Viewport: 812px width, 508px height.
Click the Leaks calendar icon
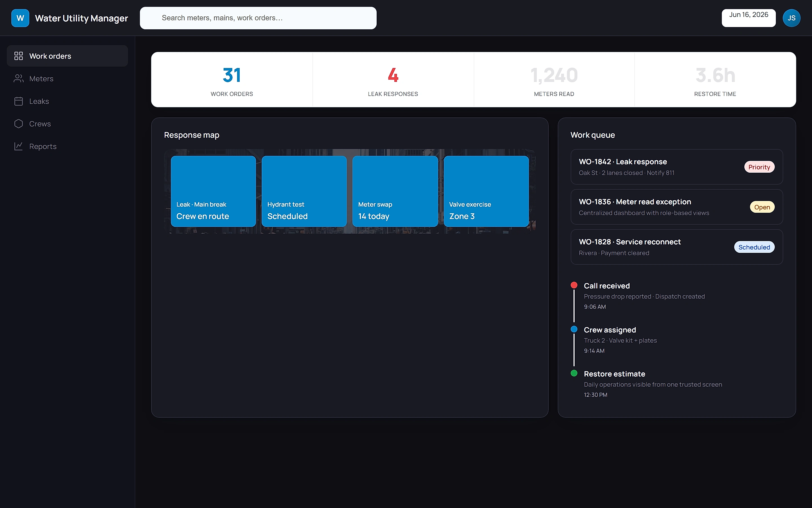(18, 101)
